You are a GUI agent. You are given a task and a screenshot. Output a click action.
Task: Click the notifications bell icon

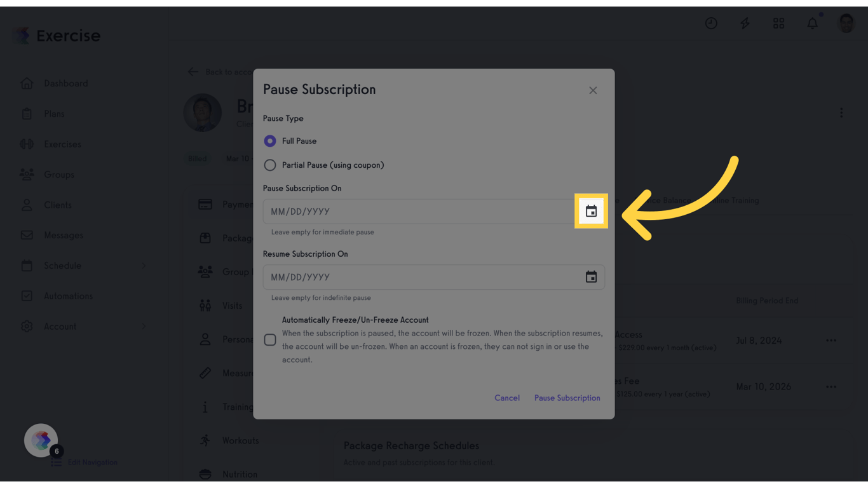812,23
